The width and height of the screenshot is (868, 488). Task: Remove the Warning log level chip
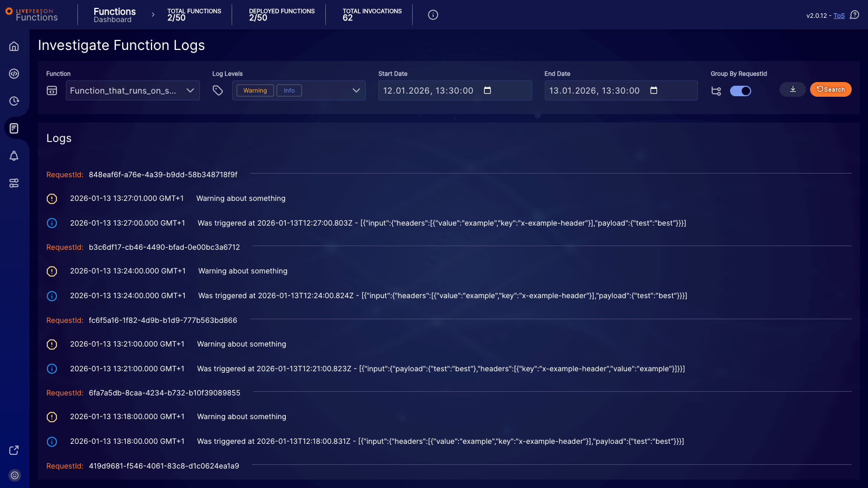255,90
